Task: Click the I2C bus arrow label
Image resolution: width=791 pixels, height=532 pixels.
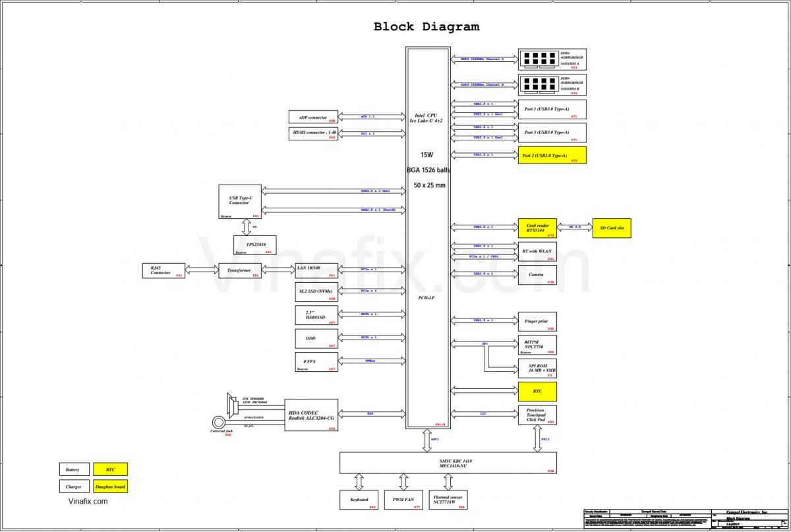Action: click(x=483, y=413)
